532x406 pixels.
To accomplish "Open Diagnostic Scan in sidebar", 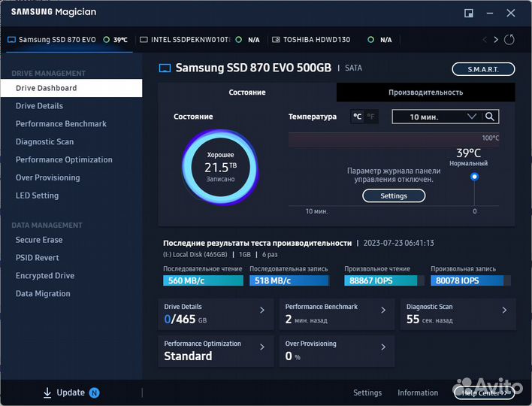I will pos(71,142).
